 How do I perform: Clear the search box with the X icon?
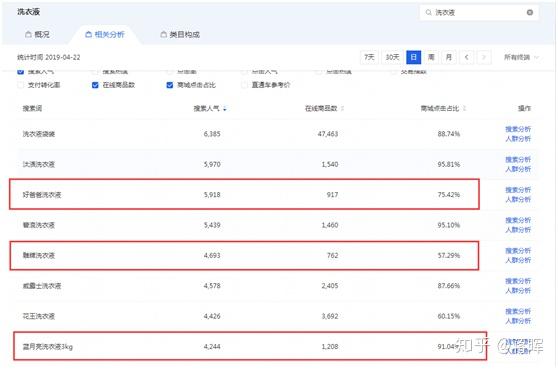coord(530,12)
